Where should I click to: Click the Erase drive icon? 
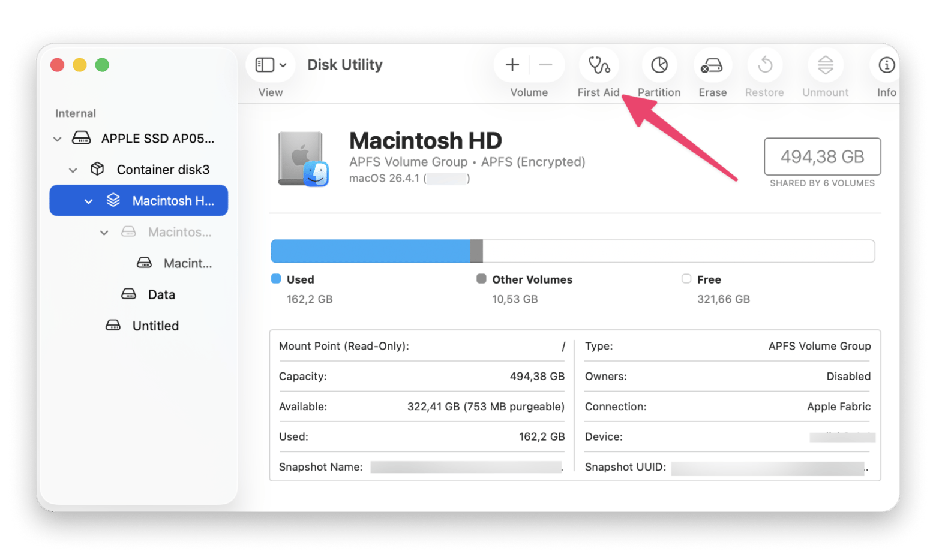(x=712, y=65)
